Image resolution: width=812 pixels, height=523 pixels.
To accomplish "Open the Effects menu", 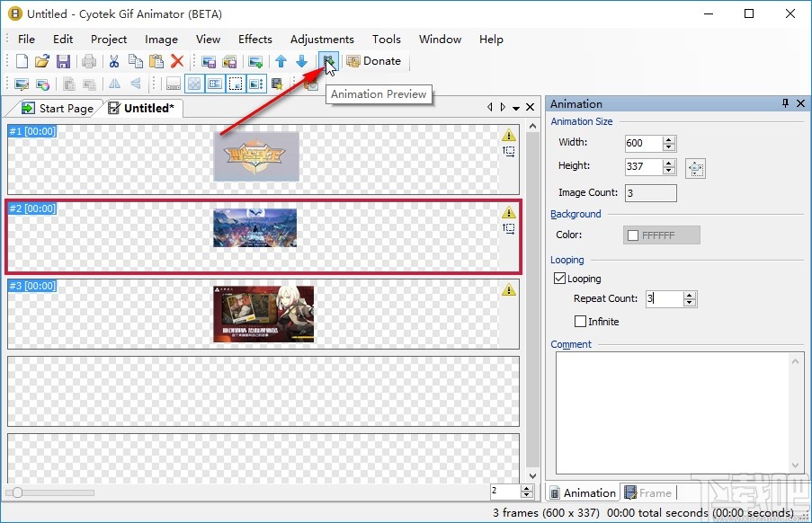I will point(254,40).
